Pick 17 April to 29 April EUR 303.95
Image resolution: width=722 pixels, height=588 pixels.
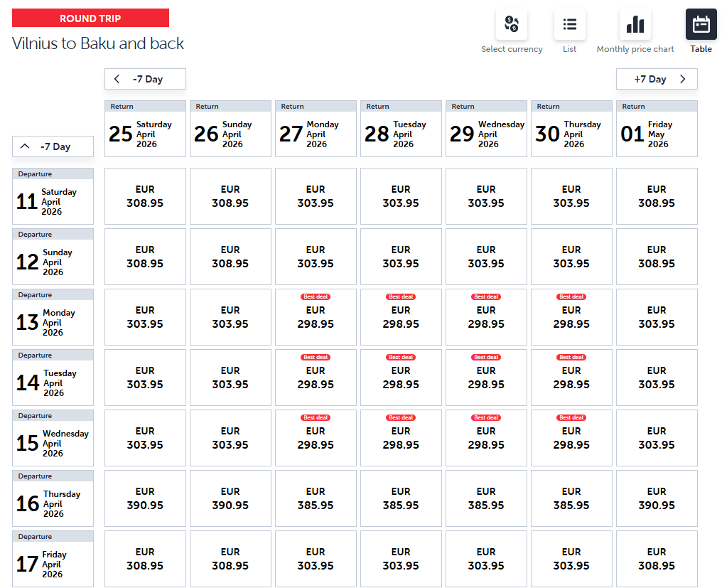point(486,559)
